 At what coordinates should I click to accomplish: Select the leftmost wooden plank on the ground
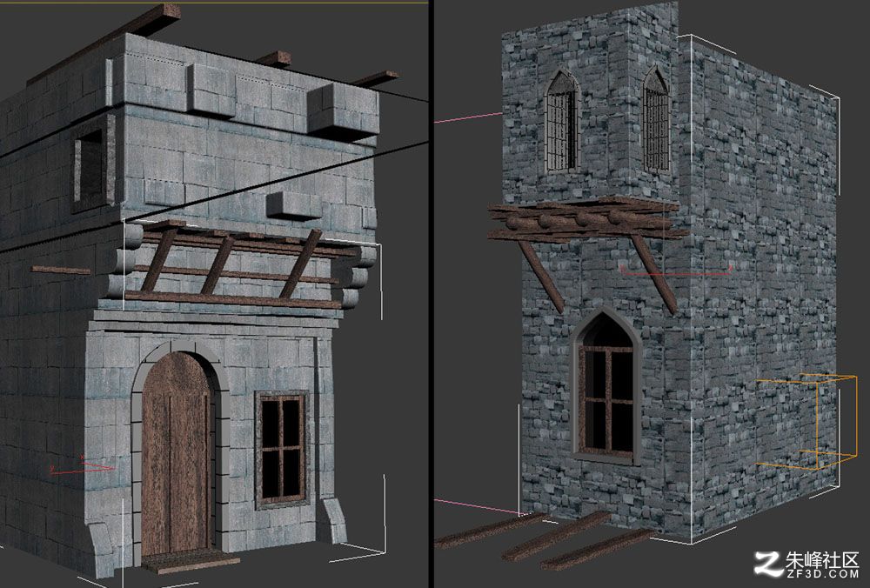pos(491,531)
